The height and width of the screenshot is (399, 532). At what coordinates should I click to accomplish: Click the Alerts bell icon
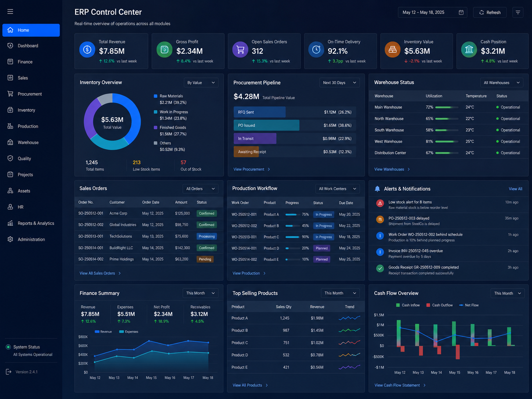[377, 189]
